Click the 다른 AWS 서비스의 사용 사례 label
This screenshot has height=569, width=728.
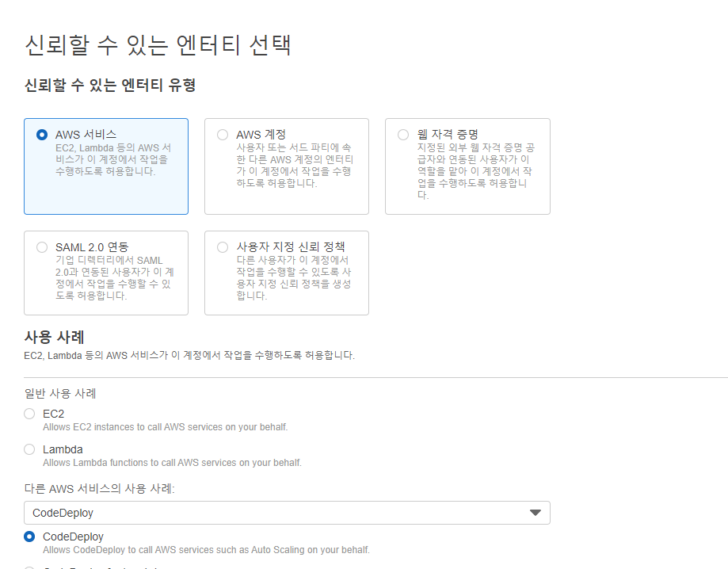(99, 489)
